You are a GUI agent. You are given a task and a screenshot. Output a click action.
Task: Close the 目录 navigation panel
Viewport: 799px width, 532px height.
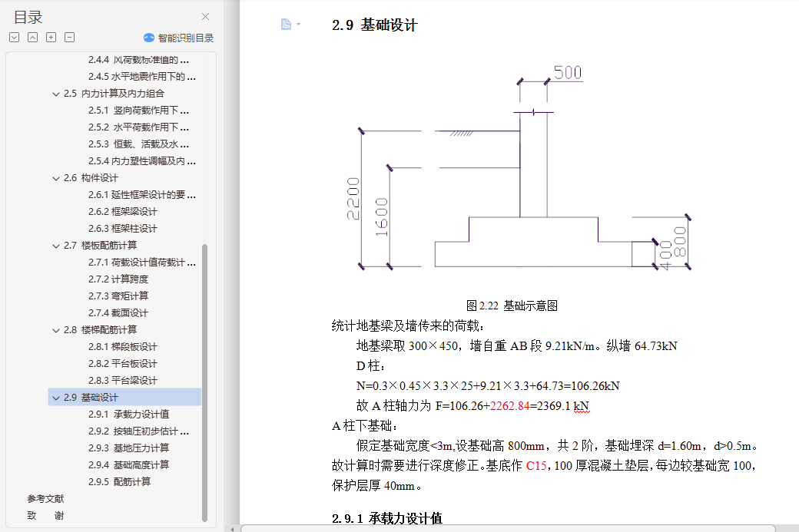[x=205, y=17]
